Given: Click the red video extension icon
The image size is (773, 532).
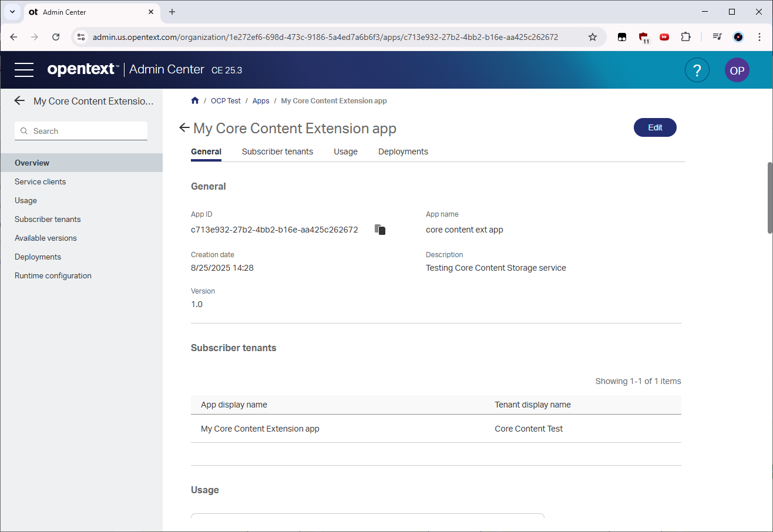Looking at the screenshot, I should [664, 37].
